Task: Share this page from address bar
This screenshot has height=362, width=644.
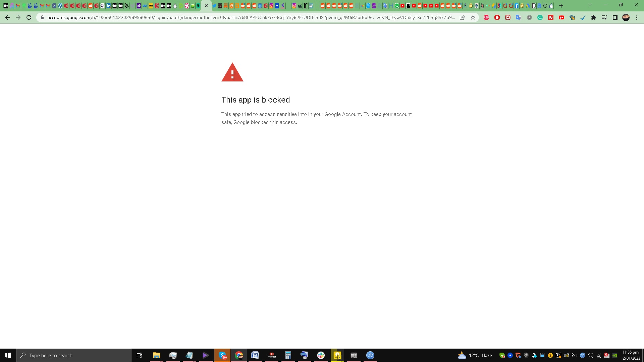Action: coord(462,17)
